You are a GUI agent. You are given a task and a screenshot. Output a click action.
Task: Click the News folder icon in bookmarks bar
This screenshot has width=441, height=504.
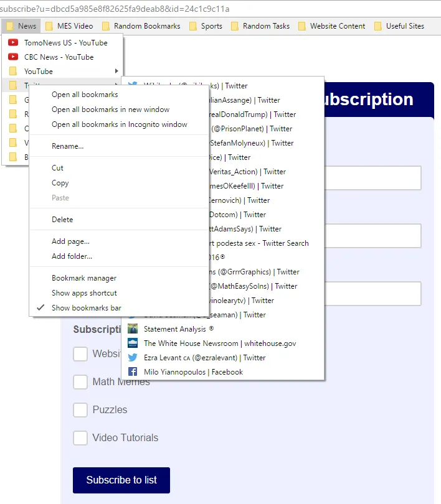click(11, 26)
